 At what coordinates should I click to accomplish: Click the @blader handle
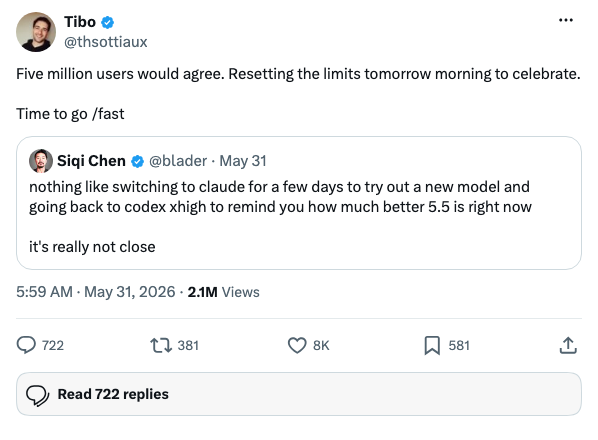(178, 161)
